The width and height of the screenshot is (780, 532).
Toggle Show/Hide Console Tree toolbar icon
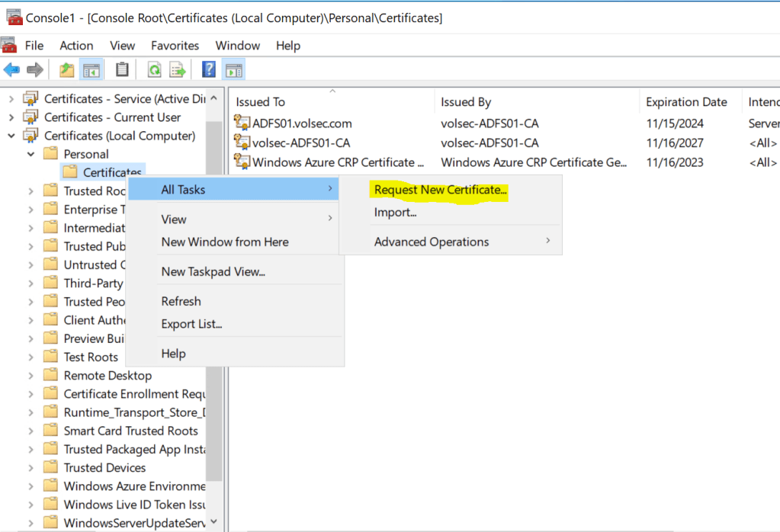[x=91, y=70]
